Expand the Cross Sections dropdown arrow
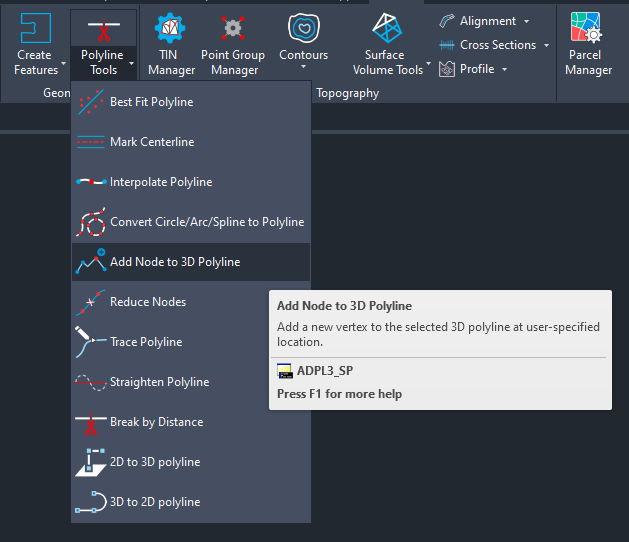 tap(546, 45)
